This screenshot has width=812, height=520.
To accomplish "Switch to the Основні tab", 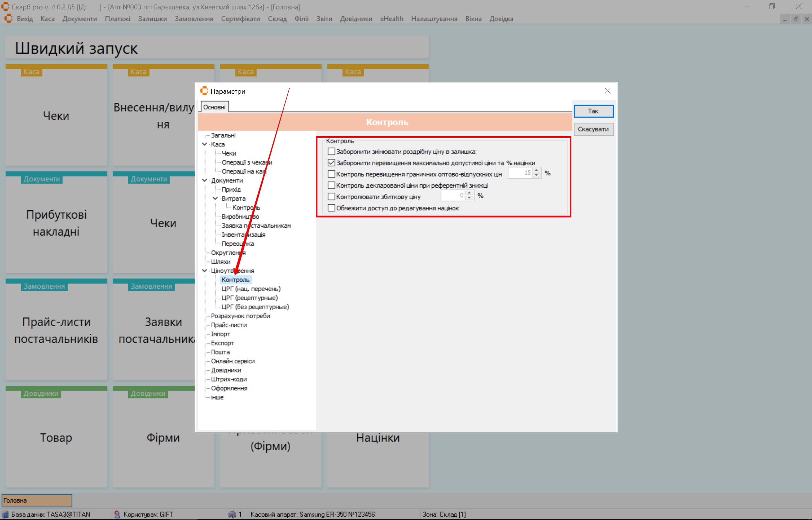I will [214, 107].
